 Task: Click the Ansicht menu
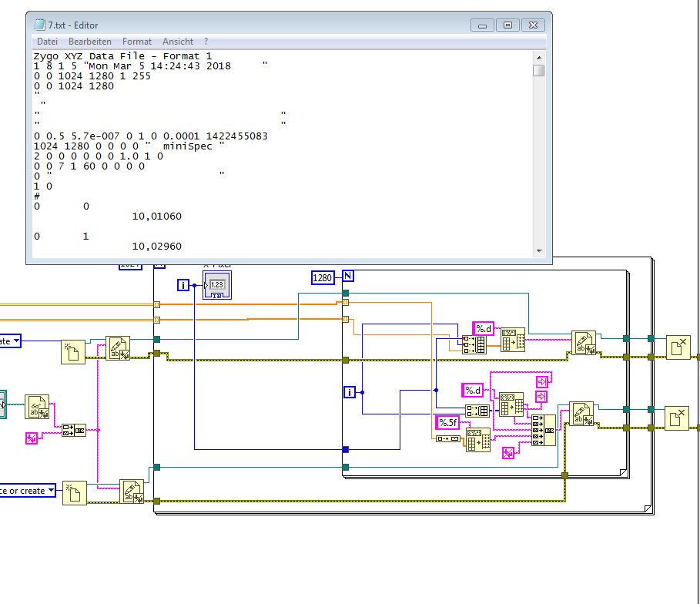[178, 42]
